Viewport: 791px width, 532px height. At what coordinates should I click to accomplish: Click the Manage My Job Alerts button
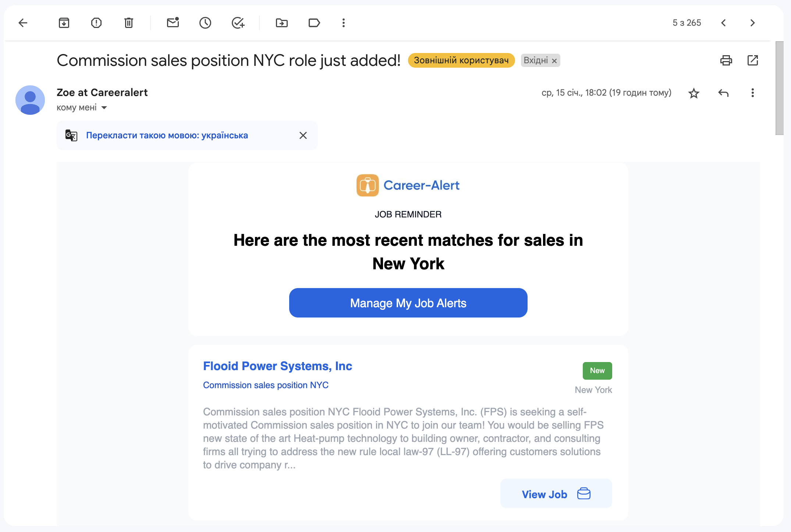coord(408,303)
